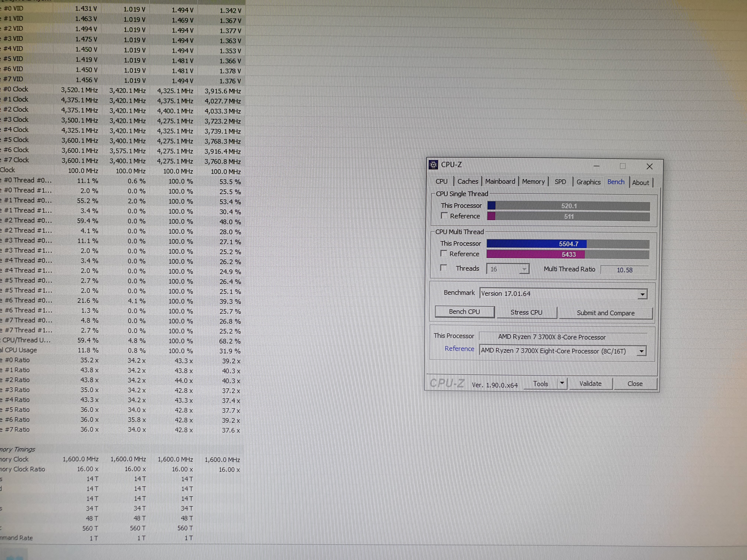Open the Mainboard tab
The image size is (747, 560).
point(500,182)
